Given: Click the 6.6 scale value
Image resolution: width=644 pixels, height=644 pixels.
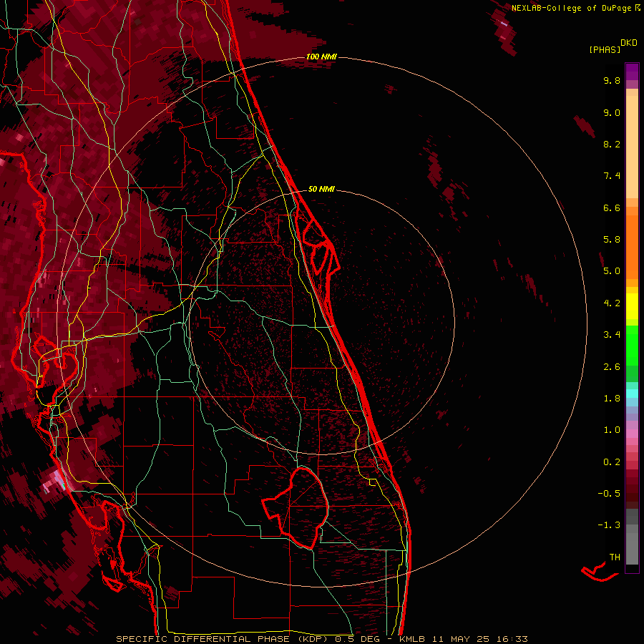Looking at the screenshot, I should [612, 208].
